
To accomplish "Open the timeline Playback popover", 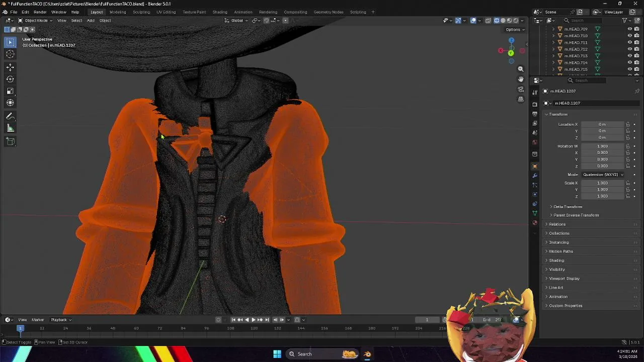I will [x=61, y=320].
